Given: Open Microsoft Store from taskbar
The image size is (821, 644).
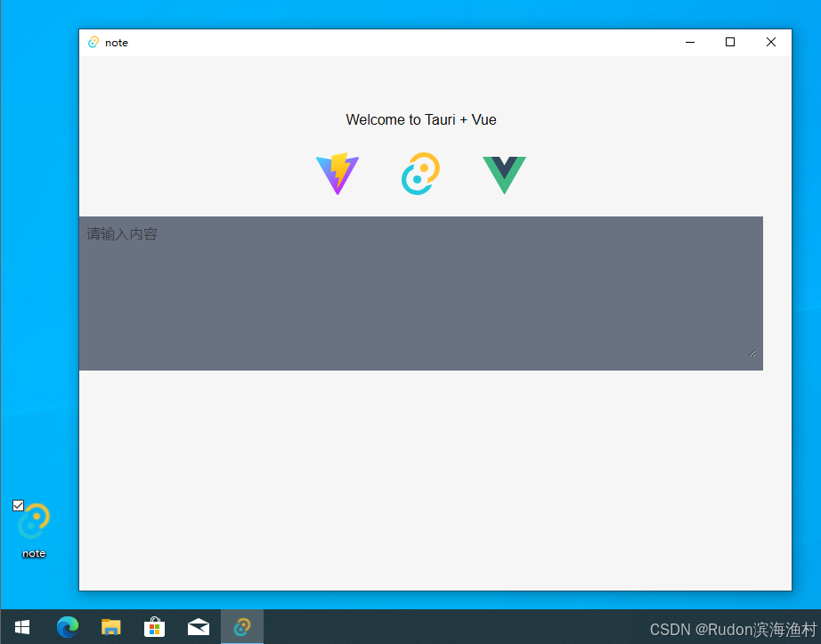Looking at the screenshot, I should pos(154,627).
